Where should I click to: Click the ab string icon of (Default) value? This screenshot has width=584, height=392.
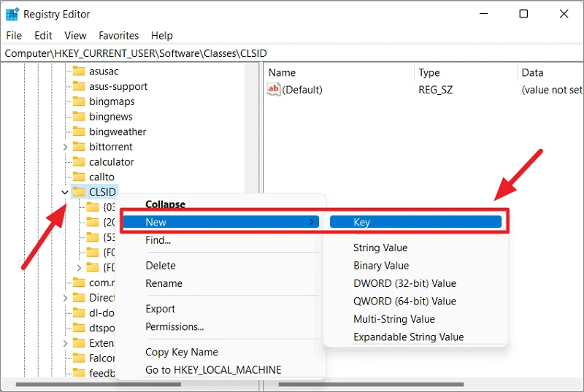point(273,89)
